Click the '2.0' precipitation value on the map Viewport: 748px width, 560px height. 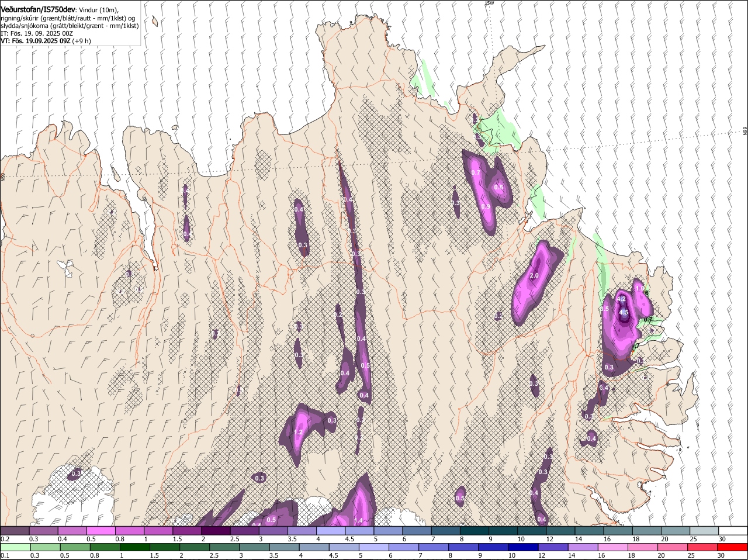534,276
